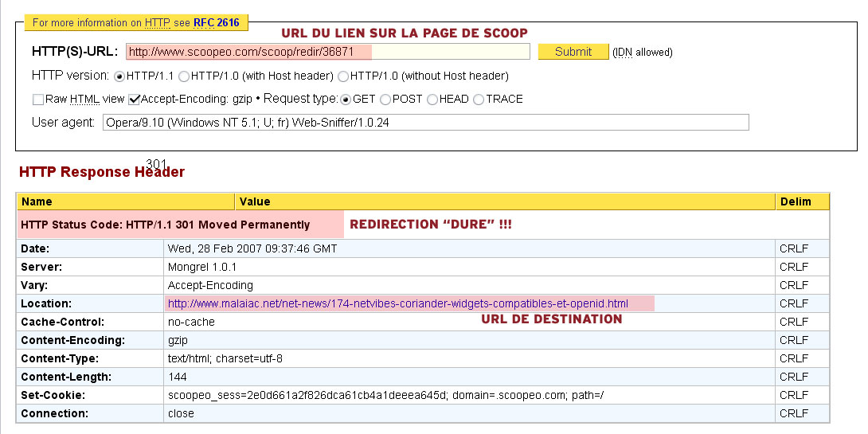
Task: Toggle the Accept-Encoding gzip checkbox
Action: coord(135,100)
